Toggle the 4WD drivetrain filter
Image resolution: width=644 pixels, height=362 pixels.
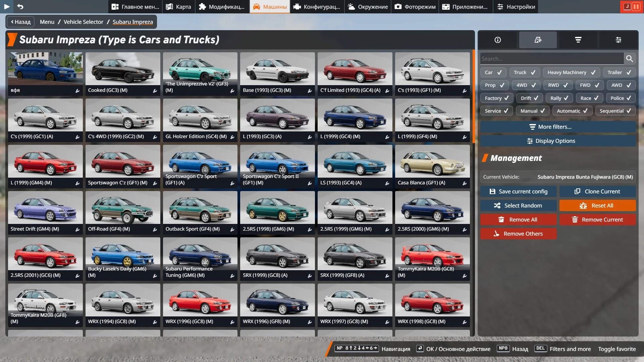point(526,85)
